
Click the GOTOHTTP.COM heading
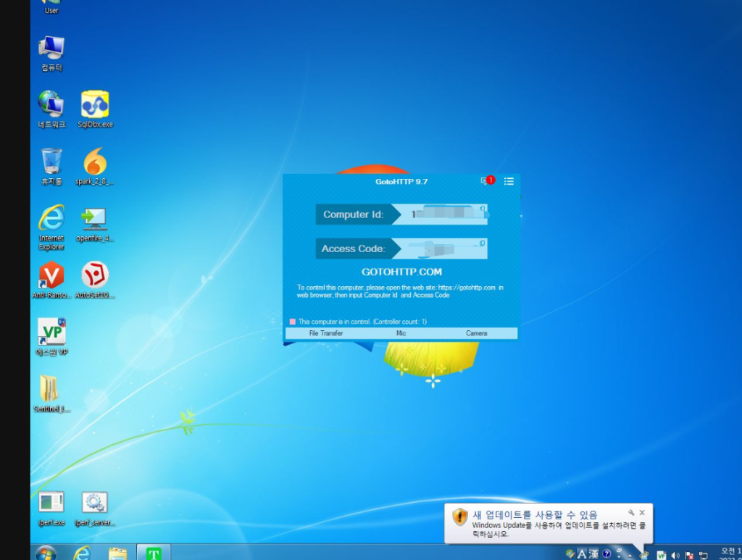[x=401, y=272]
